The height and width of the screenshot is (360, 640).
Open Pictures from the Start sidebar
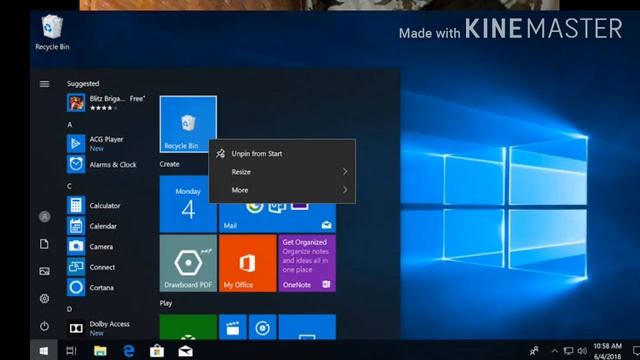[x=44, y=271]
